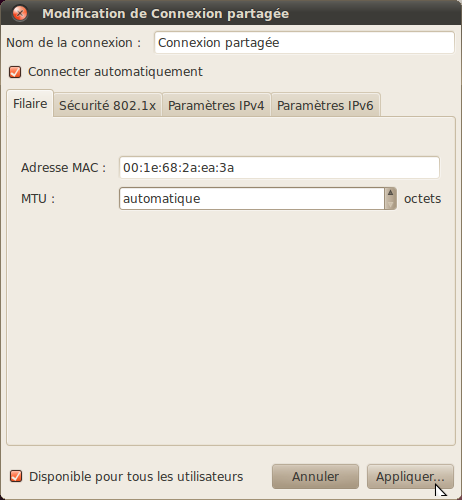Increase MTU with the up arrow
The height and width of the screenshot is (500, 462).
[x=390, y=193]
